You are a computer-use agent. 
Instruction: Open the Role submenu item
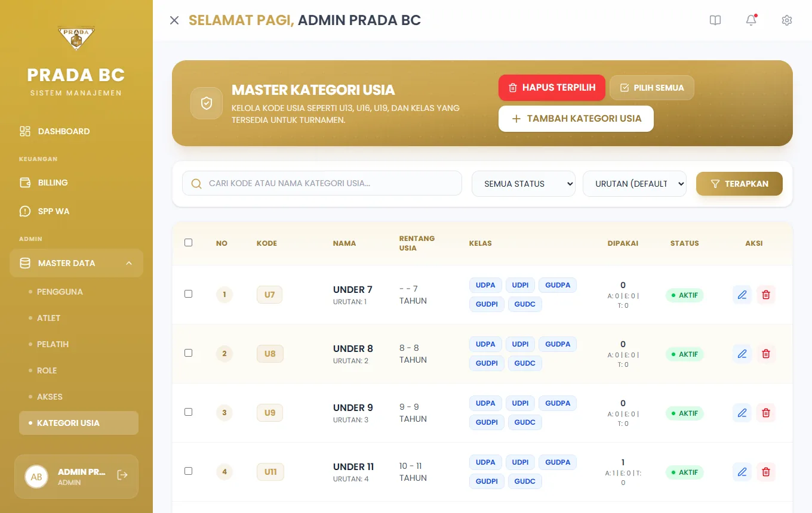[x=79, y=370]
